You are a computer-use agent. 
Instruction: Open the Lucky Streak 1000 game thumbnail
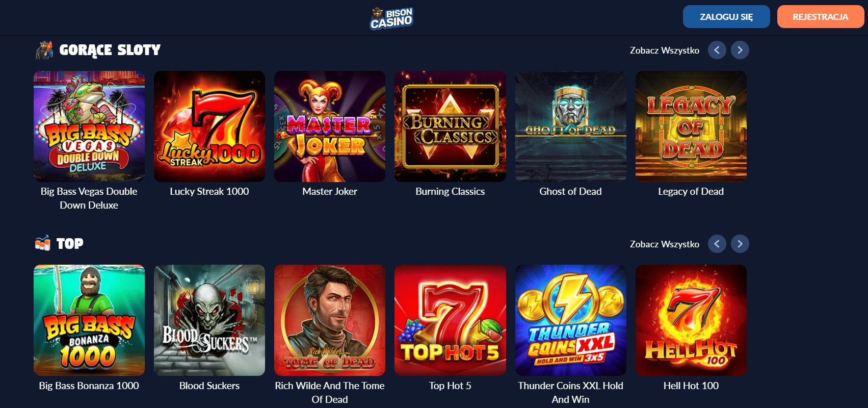click(x=209, y=126)
